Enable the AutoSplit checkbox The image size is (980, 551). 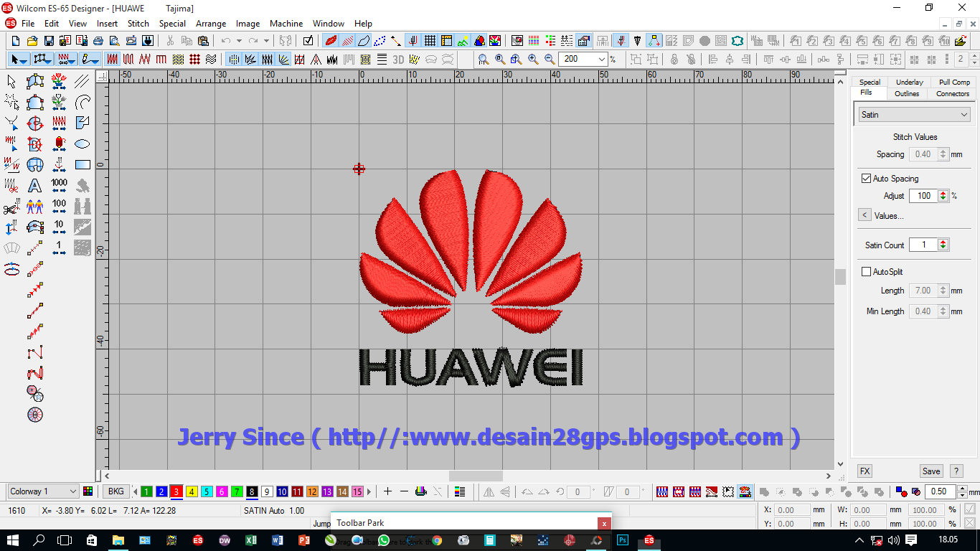(866, 271)
